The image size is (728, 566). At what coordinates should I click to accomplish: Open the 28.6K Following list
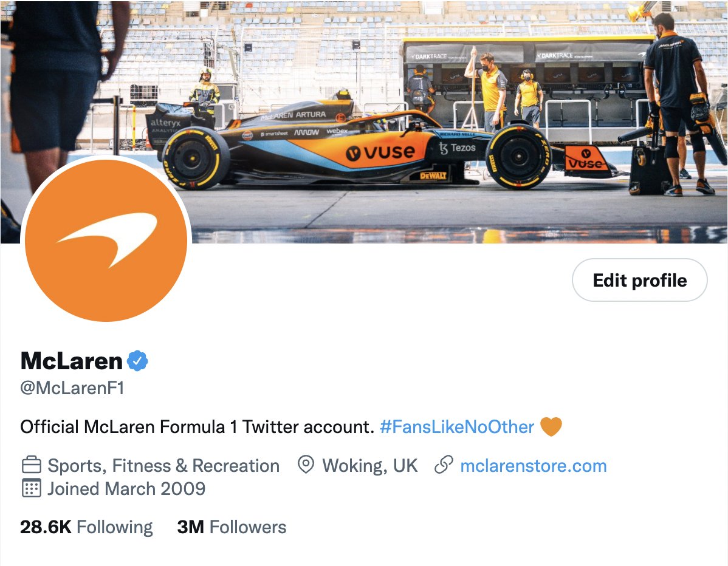[x=86, y=527]
